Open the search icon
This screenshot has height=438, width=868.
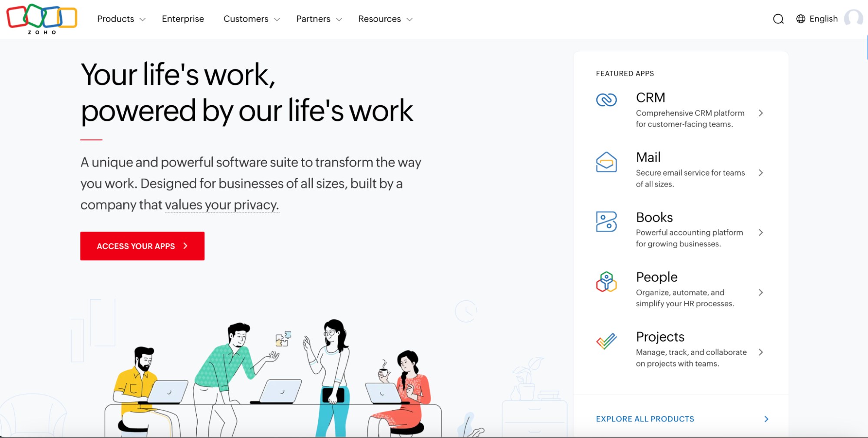click(x=778, y=19)
